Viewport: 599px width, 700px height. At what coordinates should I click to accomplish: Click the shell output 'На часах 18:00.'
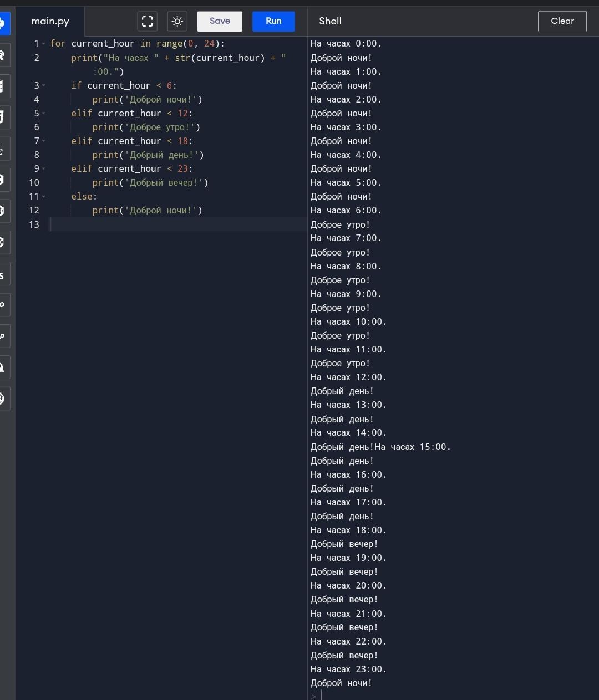pos(349,530)
